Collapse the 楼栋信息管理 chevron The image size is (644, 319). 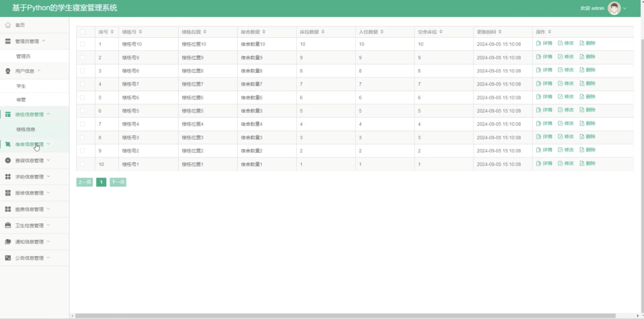(48, 114)
